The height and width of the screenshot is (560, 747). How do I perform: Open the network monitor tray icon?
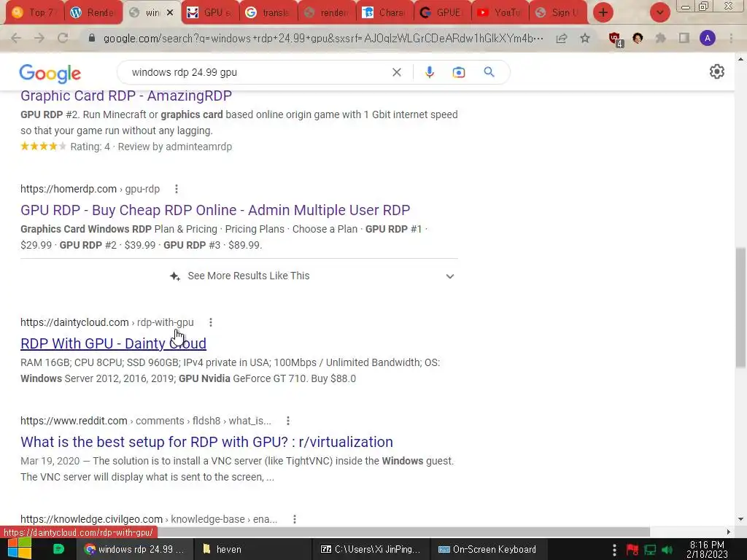(650, 550)
